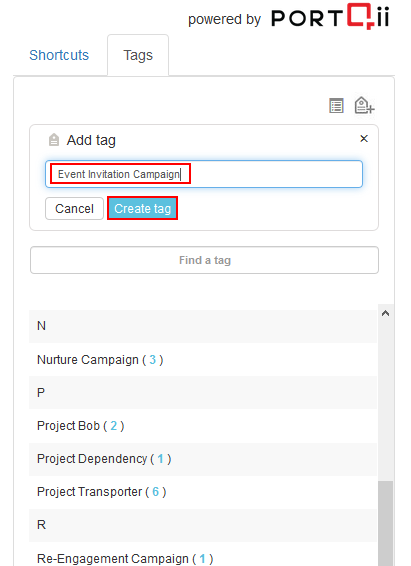Click the scrollbar up arrow
The width and height of the screenshot is (411, 566).
pos(385,313)
